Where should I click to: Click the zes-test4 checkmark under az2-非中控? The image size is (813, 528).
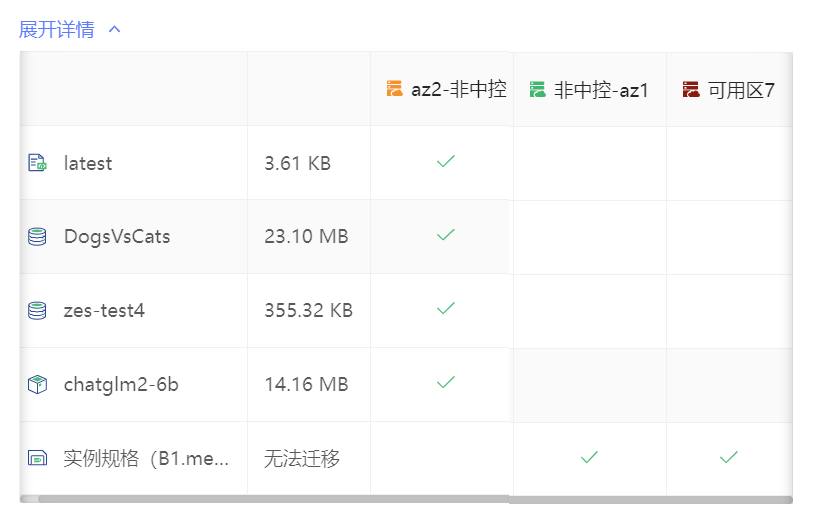[x=446, y=309]
